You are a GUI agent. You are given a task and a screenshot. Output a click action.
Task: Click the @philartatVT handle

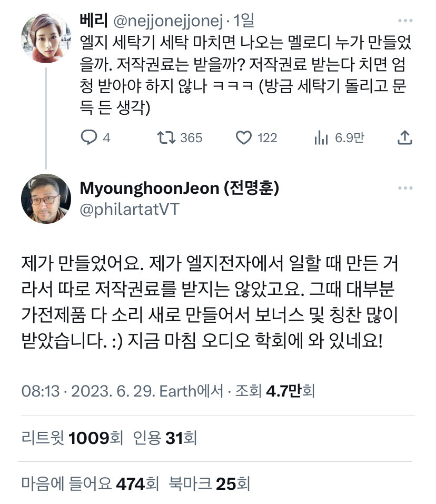click(130, 209)
